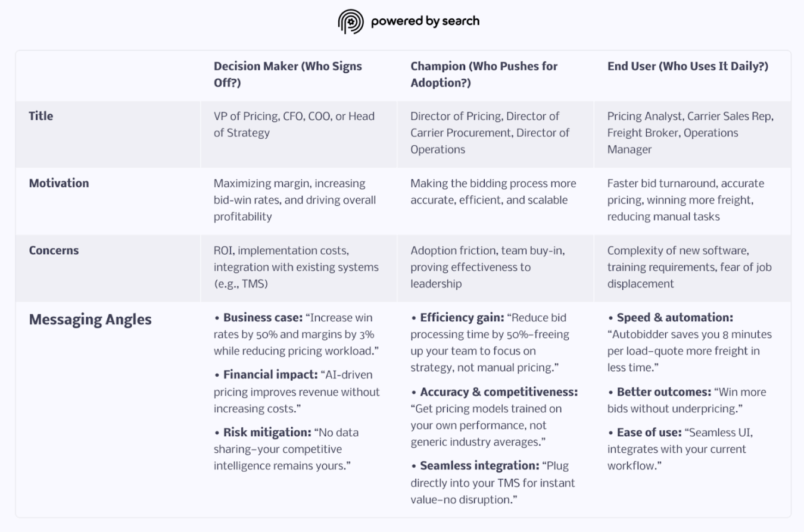
Task: Select the "Motivation" row label
Action: pos(58,183)
